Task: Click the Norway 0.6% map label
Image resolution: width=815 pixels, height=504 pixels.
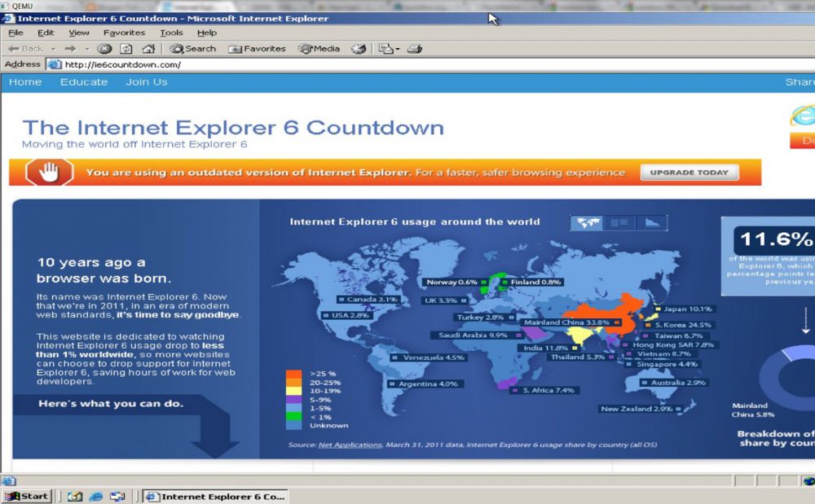Action: pyautogui.click(x=455, y=283)
